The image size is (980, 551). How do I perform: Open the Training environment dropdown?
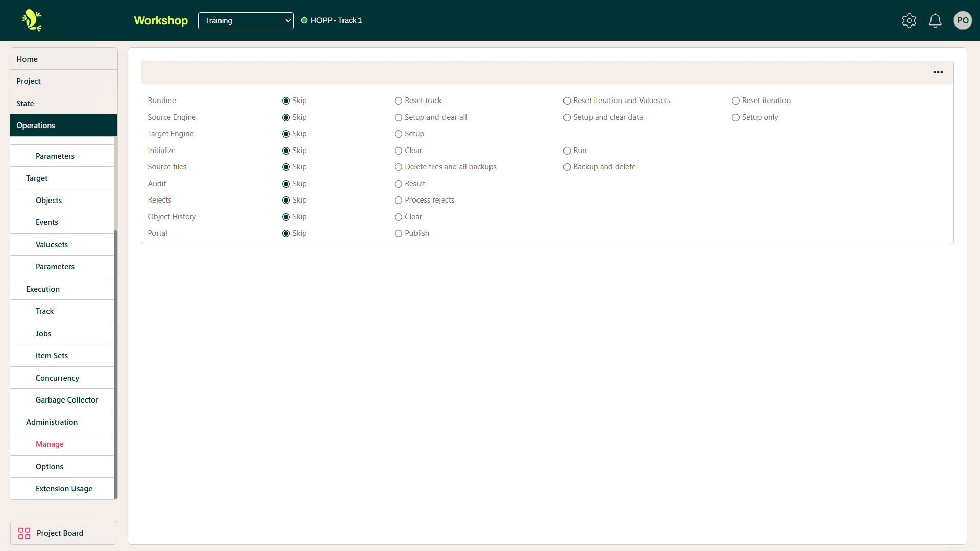pyautogui.click(x=246, y=20)
